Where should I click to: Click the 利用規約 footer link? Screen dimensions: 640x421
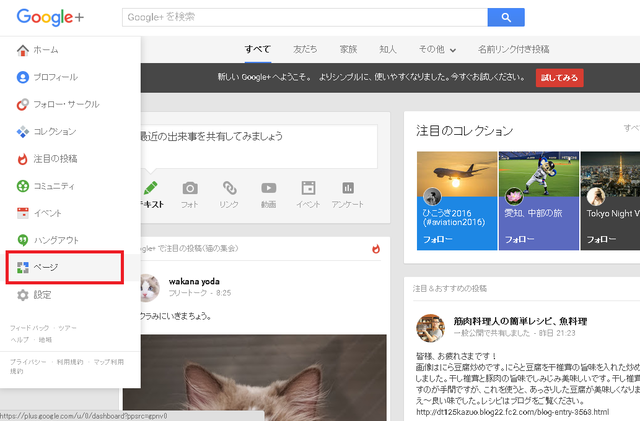click(70, 362)
